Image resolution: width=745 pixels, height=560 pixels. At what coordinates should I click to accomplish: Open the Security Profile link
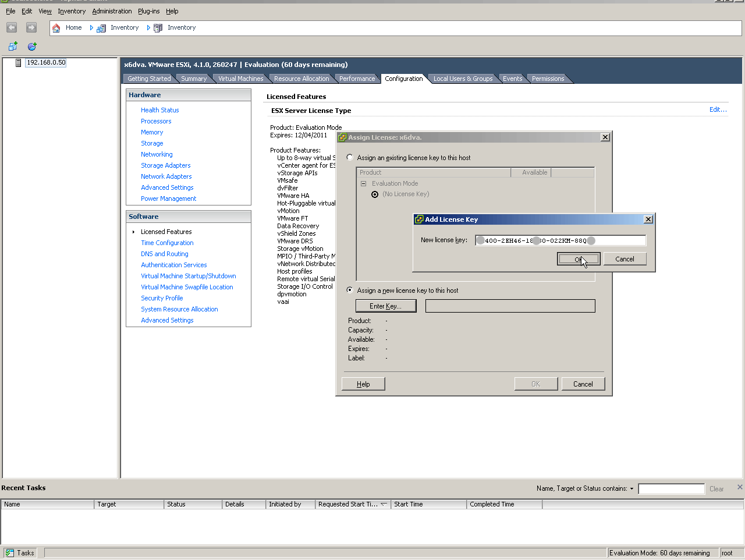click(162, 298)
